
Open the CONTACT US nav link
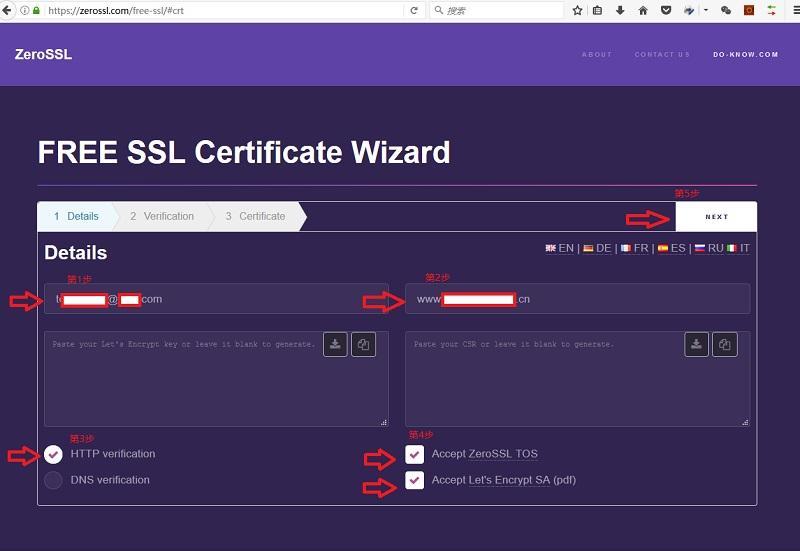(x=662, y=55)
